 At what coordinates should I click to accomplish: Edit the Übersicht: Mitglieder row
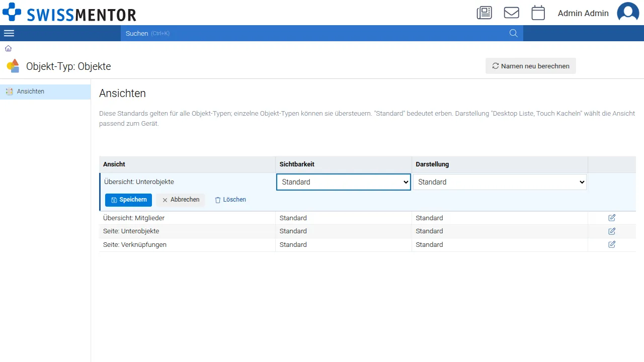click(612, 218)
